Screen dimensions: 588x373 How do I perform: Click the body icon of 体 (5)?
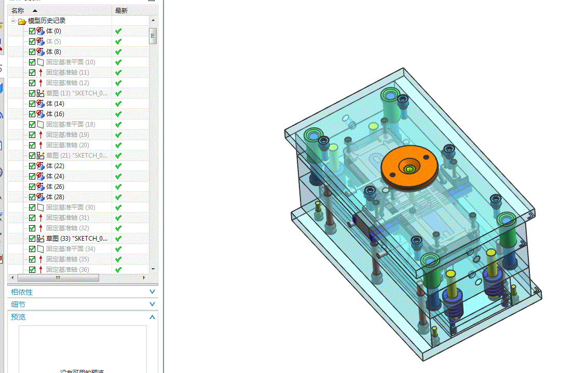pyautogui.click(x=40, y=42)
